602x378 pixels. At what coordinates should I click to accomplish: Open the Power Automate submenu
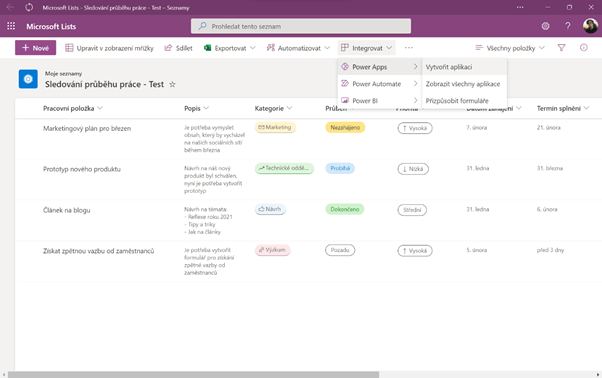pyautogui.click(x=379, y=84)
